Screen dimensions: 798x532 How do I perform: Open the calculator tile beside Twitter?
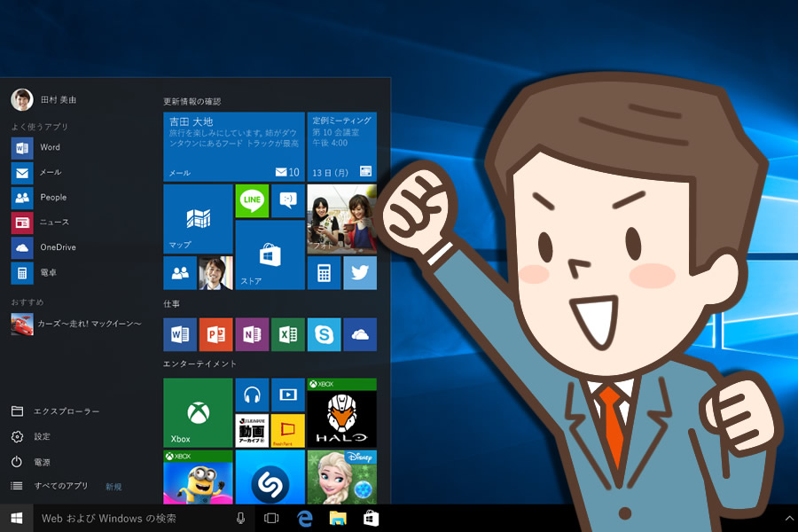[324, 273]
